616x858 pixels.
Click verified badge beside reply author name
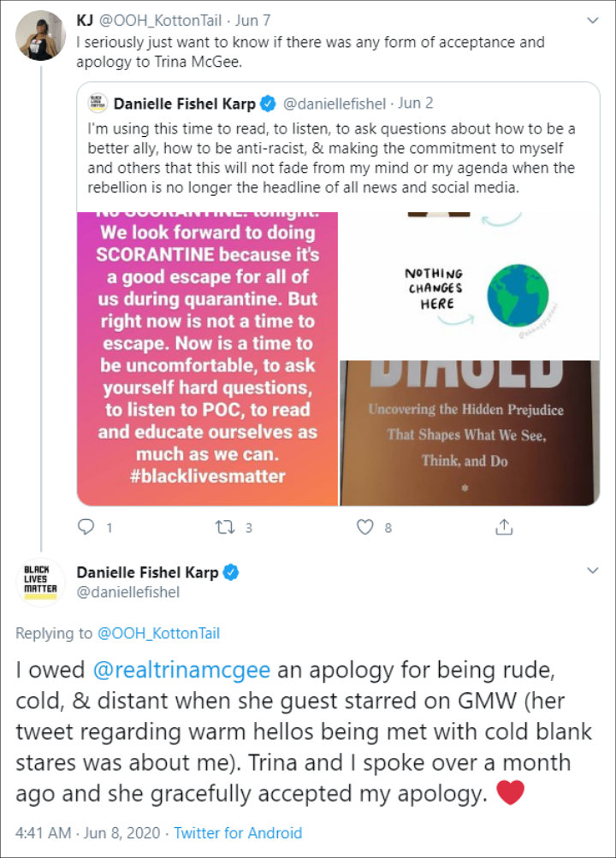(x=231, y=572)
